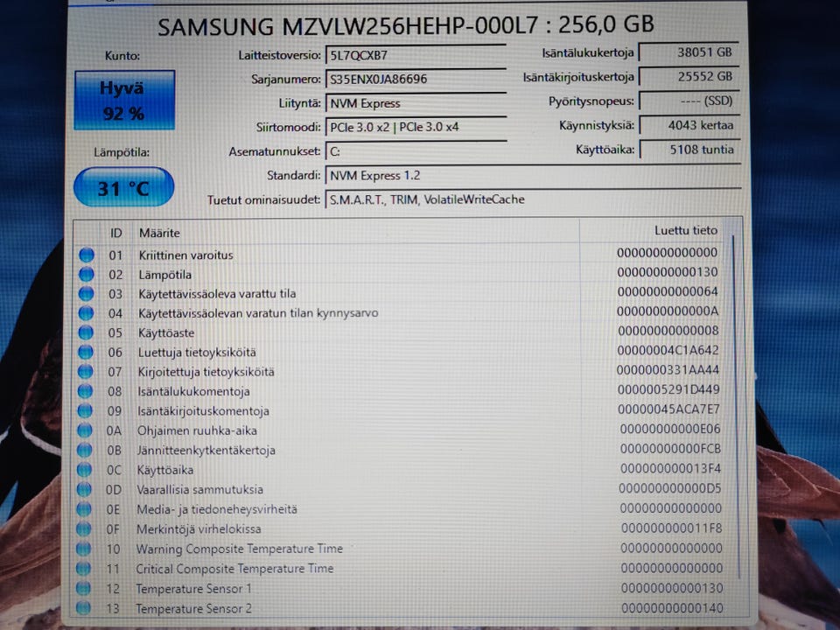The width and height of the screenshot is (840, 630).
Task: Click status icon for Kriittinen varoitus row
Action: pyautogui.click(x=87, y=255)
